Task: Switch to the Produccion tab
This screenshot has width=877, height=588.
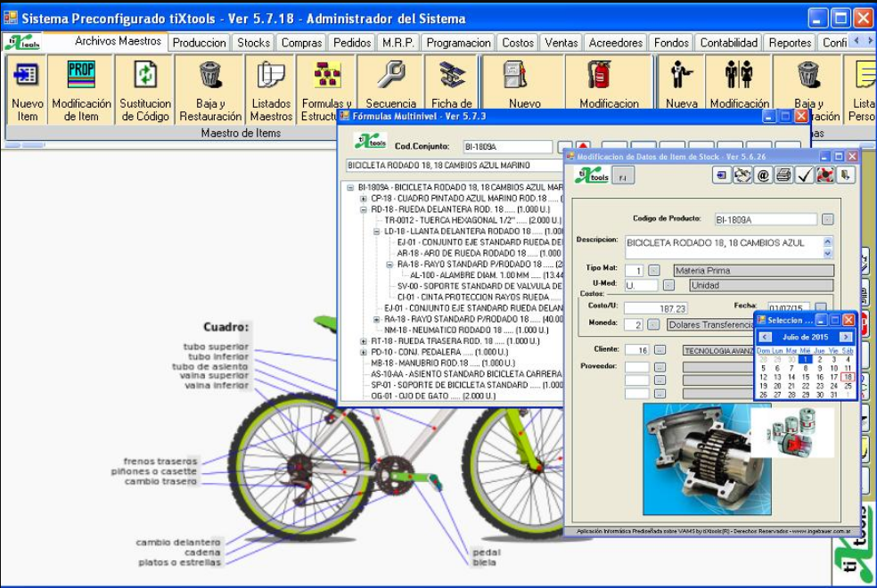Action: (x=199, y=43)
